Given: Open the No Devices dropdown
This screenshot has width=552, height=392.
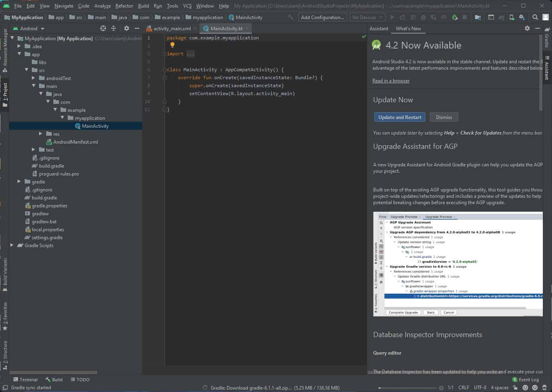Looking at the screenshot, I should pos(367,17).
